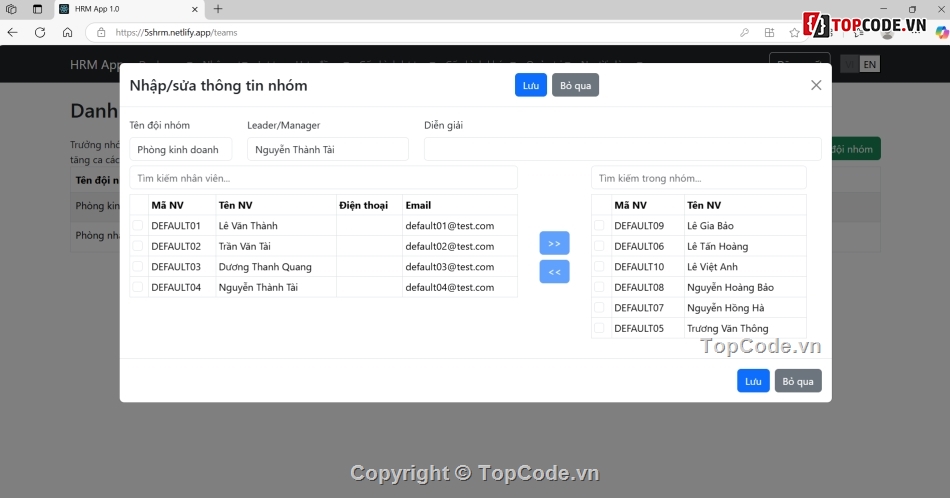Open the Leader/Manager field
The width and height of the screenshot is (950, 498).
(x=328, y=149)
